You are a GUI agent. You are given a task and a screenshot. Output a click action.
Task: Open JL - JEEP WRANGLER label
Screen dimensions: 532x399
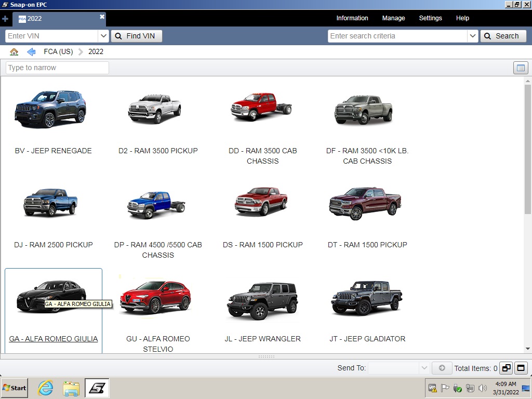pyautogui.click(x=262, y=339)
